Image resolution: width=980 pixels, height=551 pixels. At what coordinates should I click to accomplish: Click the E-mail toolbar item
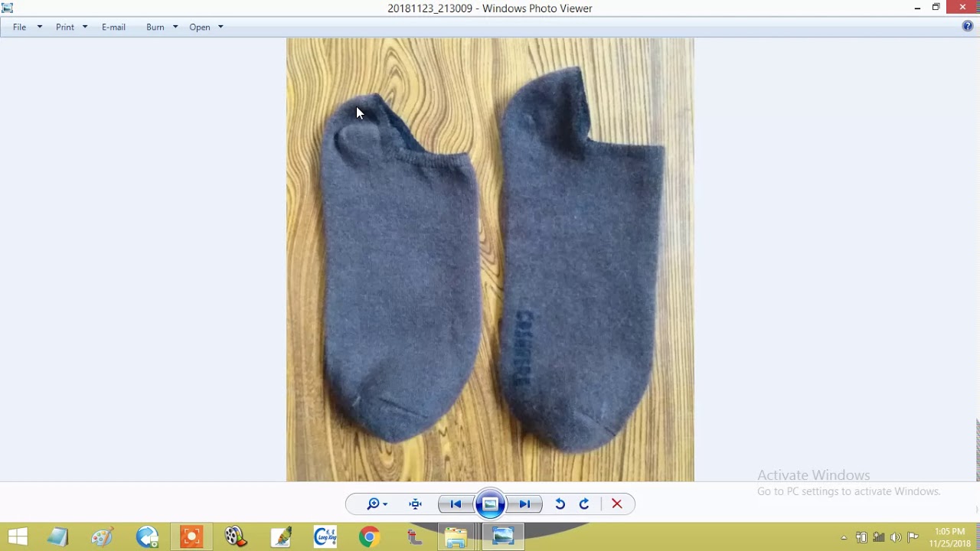coord(113,27)
